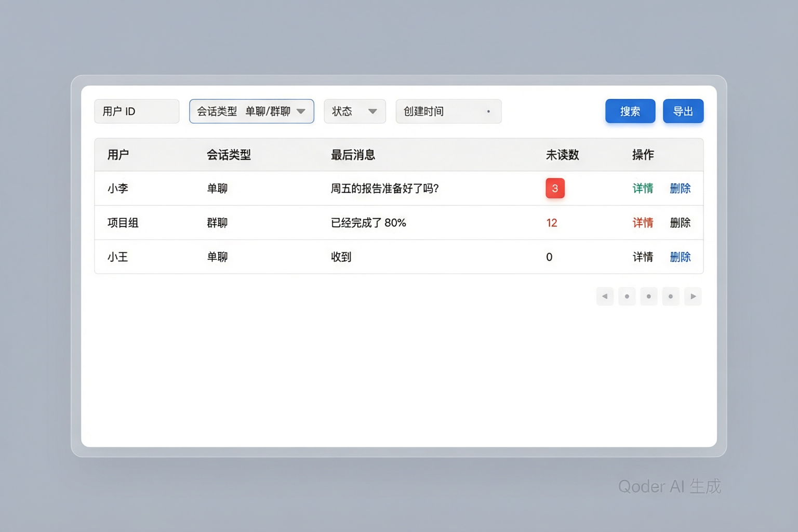The width and height of the screenshot is (798, 532).
Task: Click the 未读数 column header
Action: click(x=562, y=155)
